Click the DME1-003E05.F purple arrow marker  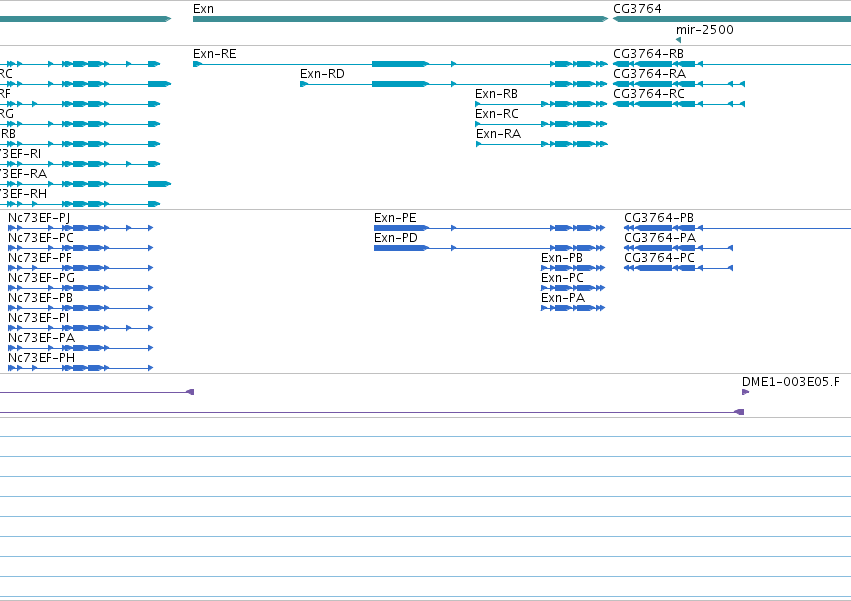[745, 392]
